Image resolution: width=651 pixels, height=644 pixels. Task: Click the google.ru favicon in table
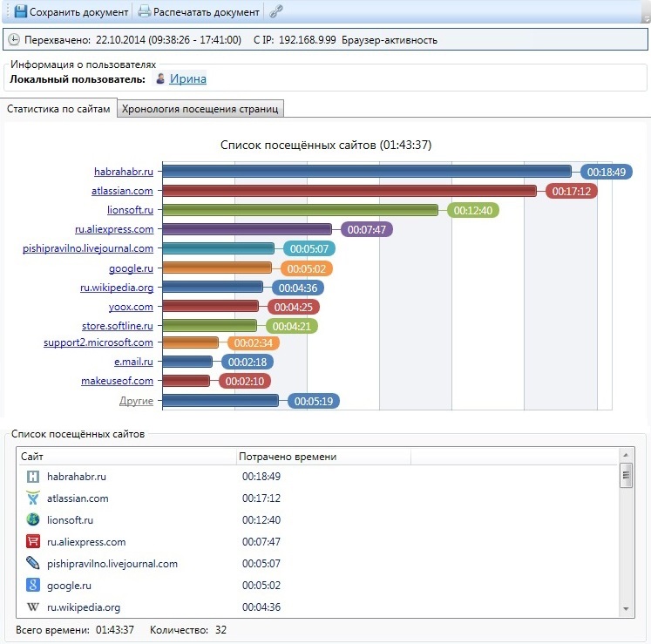tap(33, 585)
